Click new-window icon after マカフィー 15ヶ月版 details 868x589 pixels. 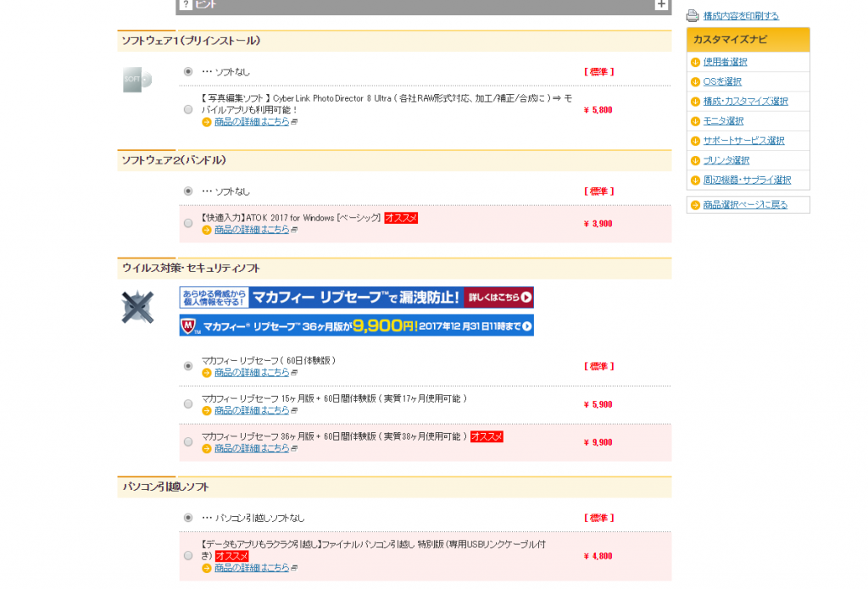click(294, 411)
